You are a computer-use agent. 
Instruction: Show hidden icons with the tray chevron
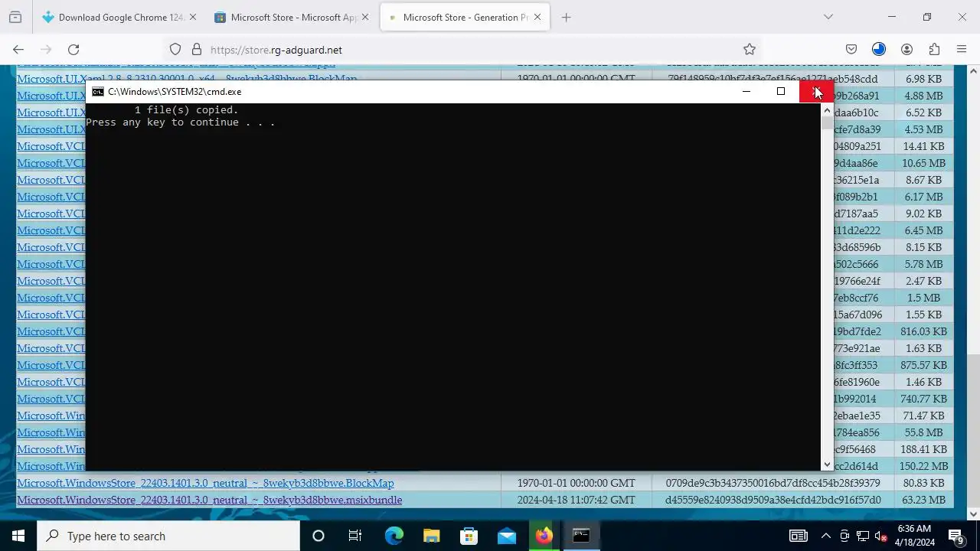825,536
